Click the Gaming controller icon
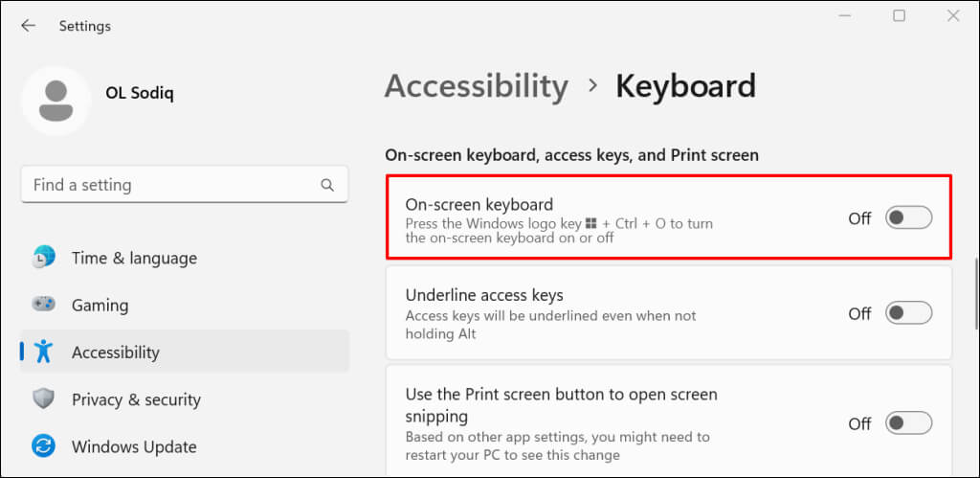The width and height of the screenshot is (980, 478). (x=44, y=305)
